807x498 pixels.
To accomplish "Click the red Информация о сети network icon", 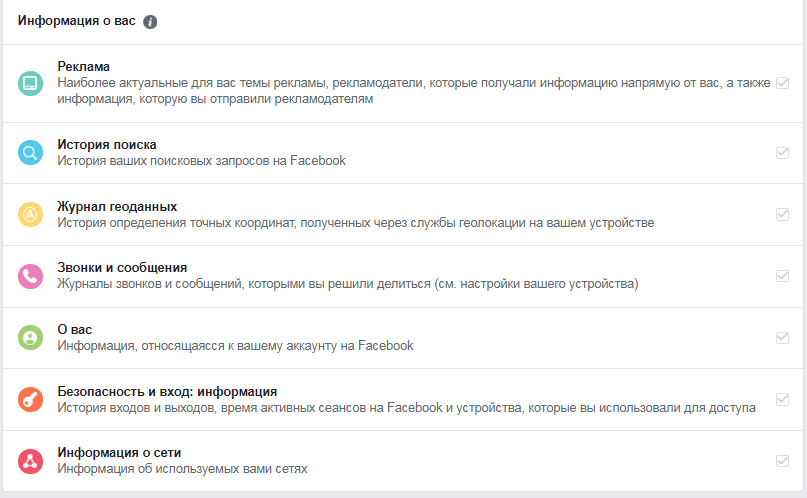I will (30, 461).
